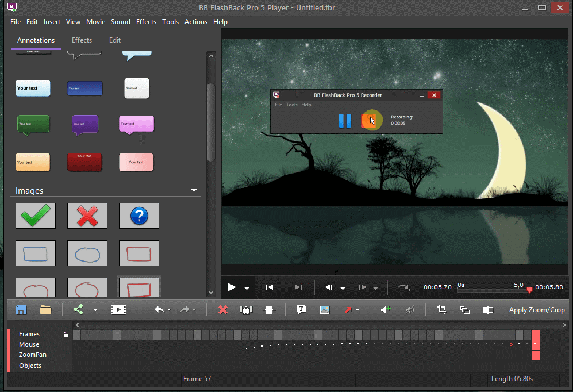The image size is (573, 392).
Task: Click the Apply Zoom/Crop button
Action: tap(536, 309)
